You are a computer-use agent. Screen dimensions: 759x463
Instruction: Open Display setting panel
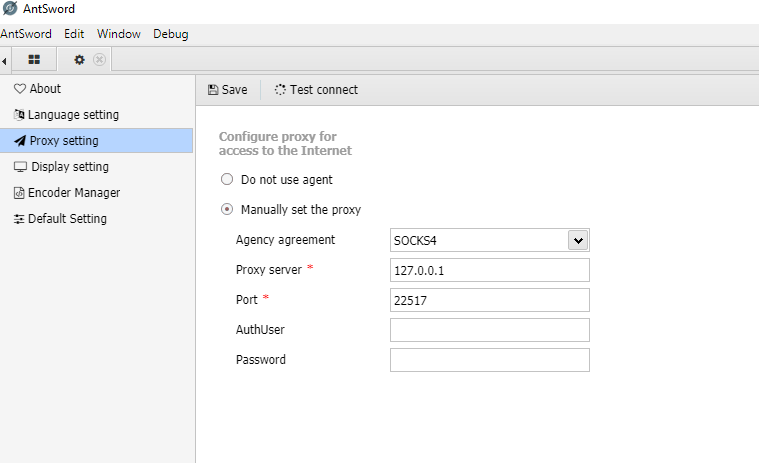click(70, 167)
